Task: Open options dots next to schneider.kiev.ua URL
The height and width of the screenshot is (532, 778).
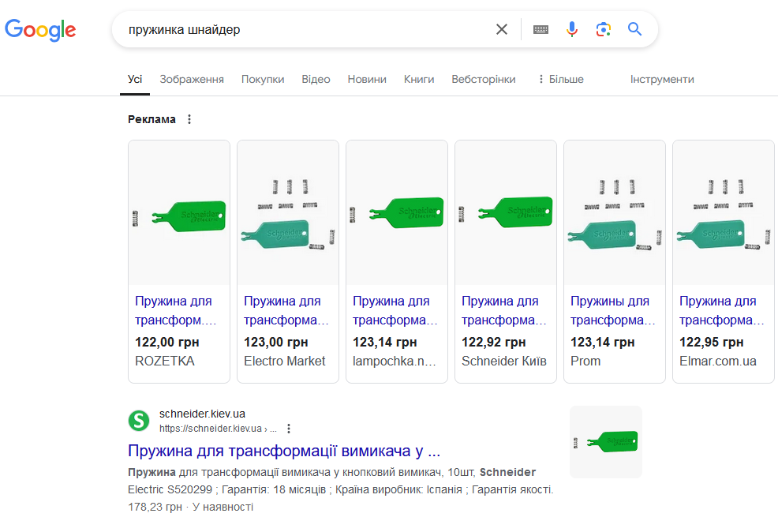Action: pos(289,429)
